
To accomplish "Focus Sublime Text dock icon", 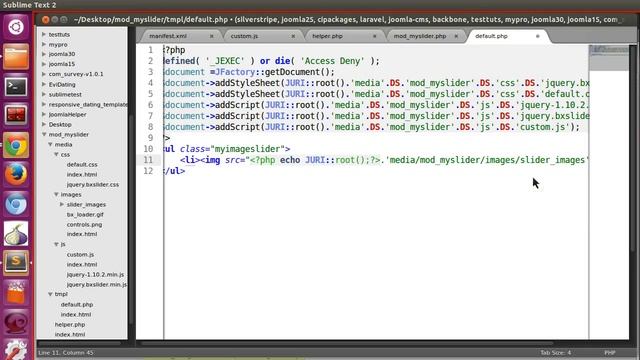I will (16, 263).
